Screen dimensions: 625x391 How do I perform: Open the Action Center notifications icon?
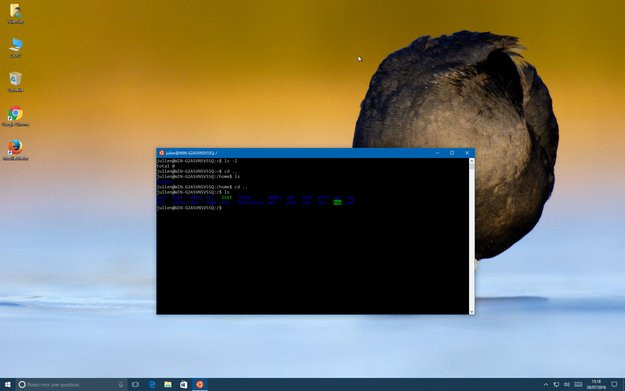coord(614,385)
